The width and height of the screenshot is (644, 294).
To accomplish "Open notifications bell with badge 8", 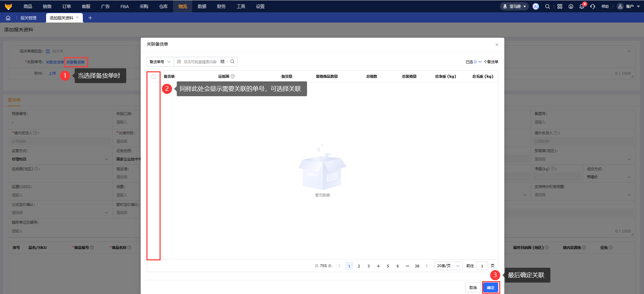I will coord(582,6).
